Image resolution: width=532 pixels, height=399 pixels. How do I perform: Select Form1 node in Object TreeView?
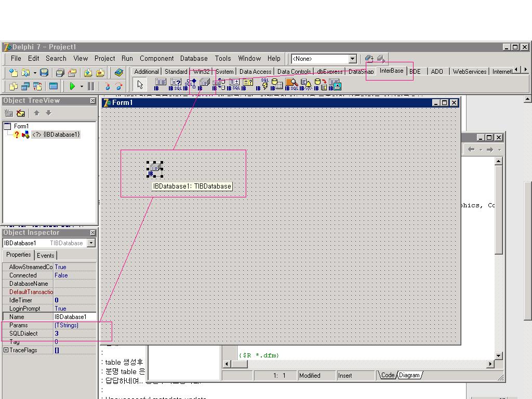coord(21,126)
